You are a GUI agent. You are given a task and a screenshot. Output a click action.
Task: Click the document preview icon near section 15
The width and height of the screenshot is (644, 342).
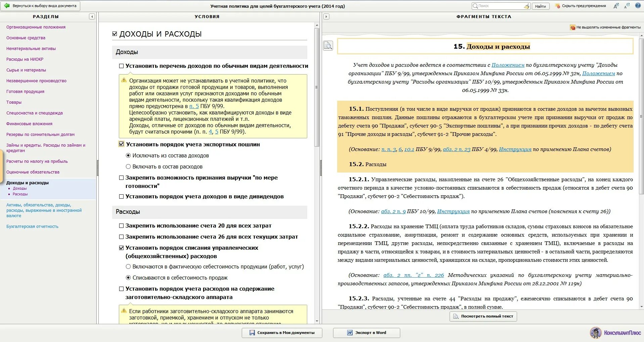[328, 46]
